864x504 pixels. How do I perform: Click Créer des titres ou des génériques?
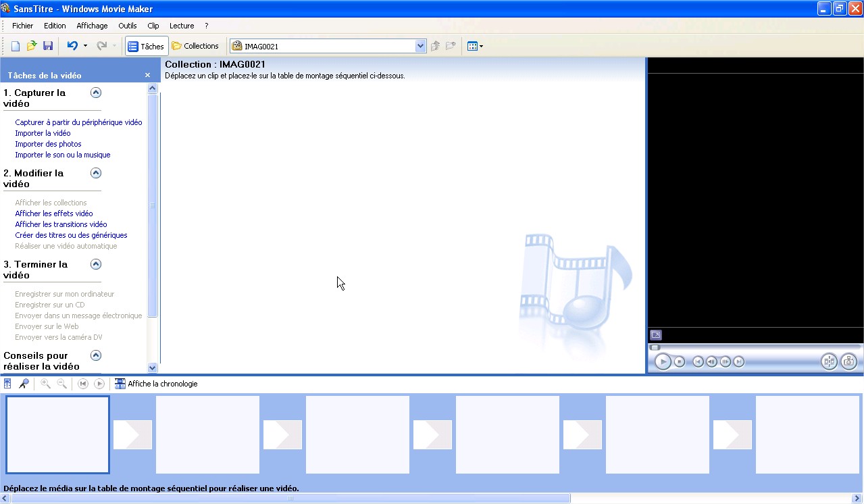pyautogui.click(x=71, y=235)
